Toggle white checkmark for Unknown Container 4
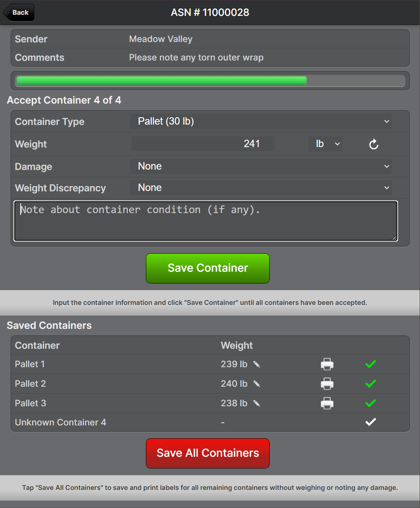This screenshot has width=420, height=508. 370,422
